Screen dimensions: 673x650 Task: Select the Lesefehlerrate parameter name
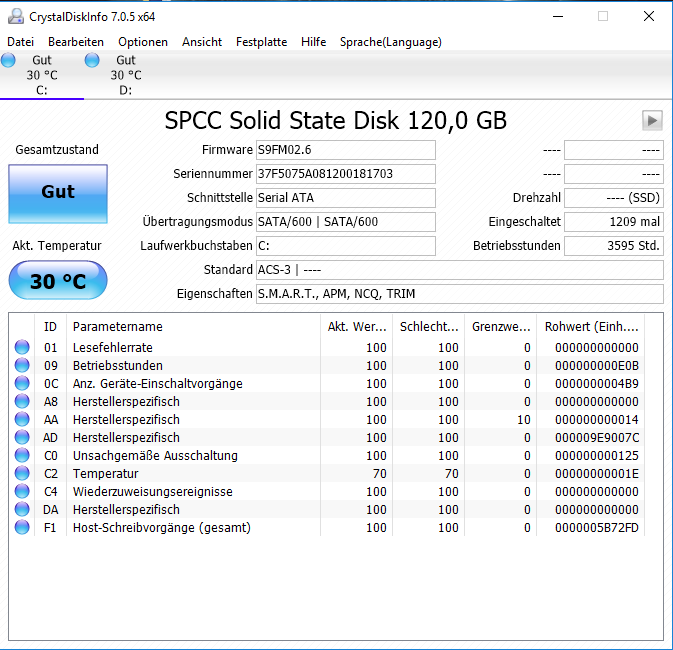[x=112, y=347]
